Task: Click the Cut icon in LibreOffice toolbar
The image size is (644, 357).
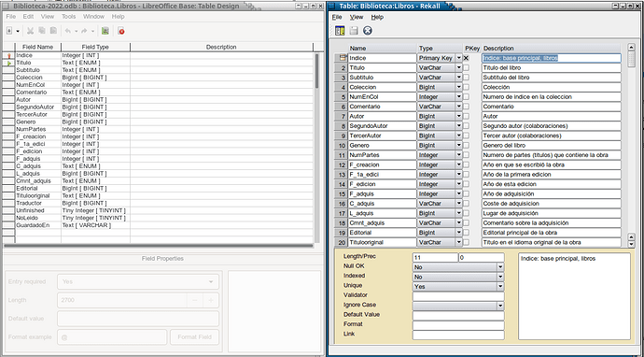Action: (x=31, y=31)
